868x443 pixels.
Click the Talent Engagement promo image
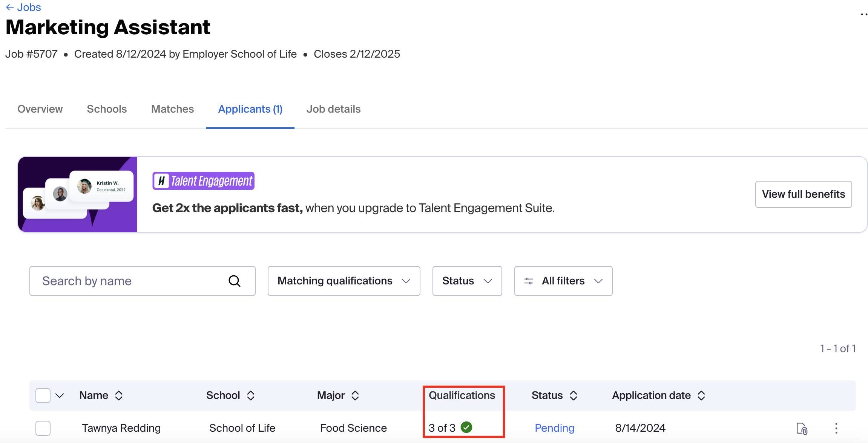click(x=78, y=194)
